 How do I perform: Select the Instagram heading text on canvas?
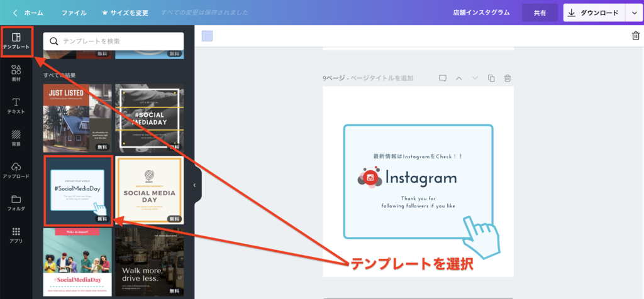click(x=421, y=178)
